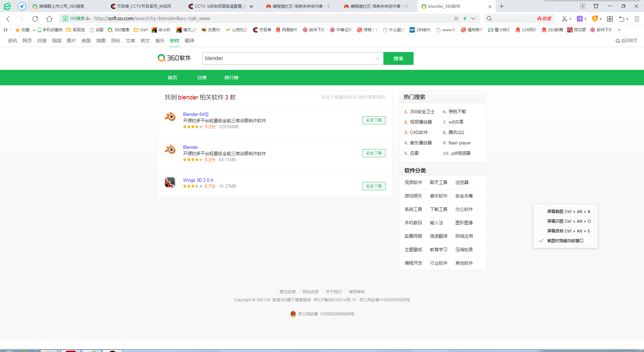The height and width of the screenshot is (352, 644).
Task: Open the skin changer shirt icon
Action: pos(596,6)
